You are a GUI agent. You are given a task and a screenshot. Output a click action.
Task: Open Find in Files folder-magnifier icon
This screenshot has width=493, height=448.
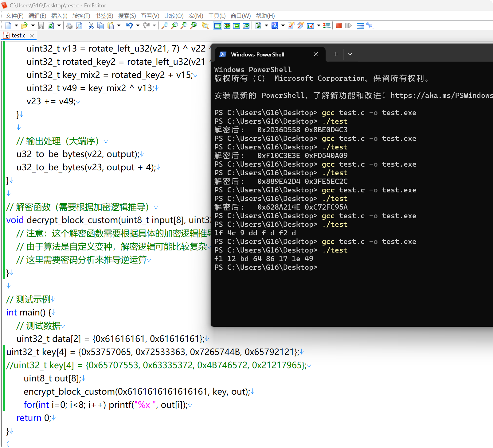(205, 26)
